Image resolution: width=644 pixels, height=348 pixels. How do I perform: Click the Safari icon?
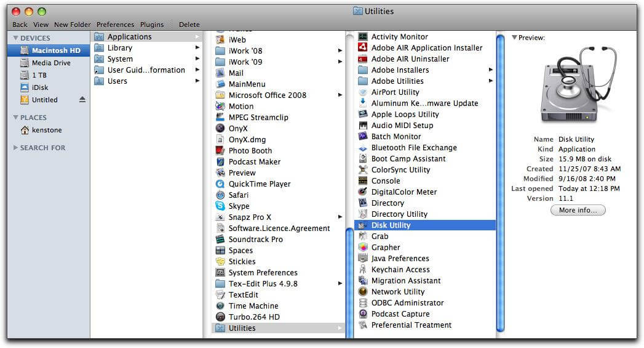tap(220, 195)
